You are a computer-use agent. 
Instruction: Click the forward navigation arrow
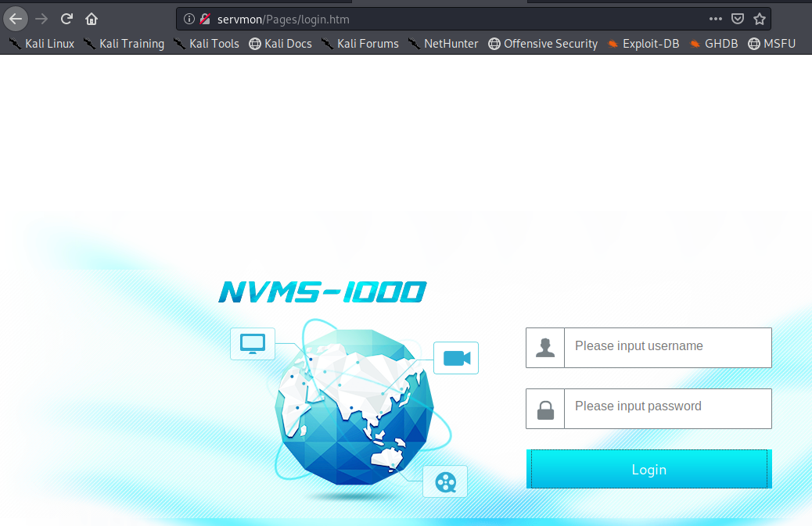(41, 19)
